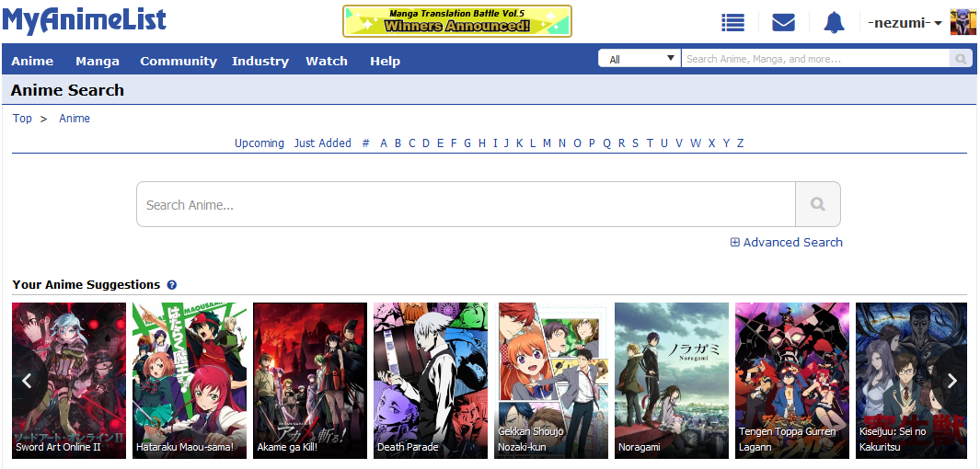Open messages via the envelope icon
The height and width of the screenshot is (469, 980).
point(783,22)
